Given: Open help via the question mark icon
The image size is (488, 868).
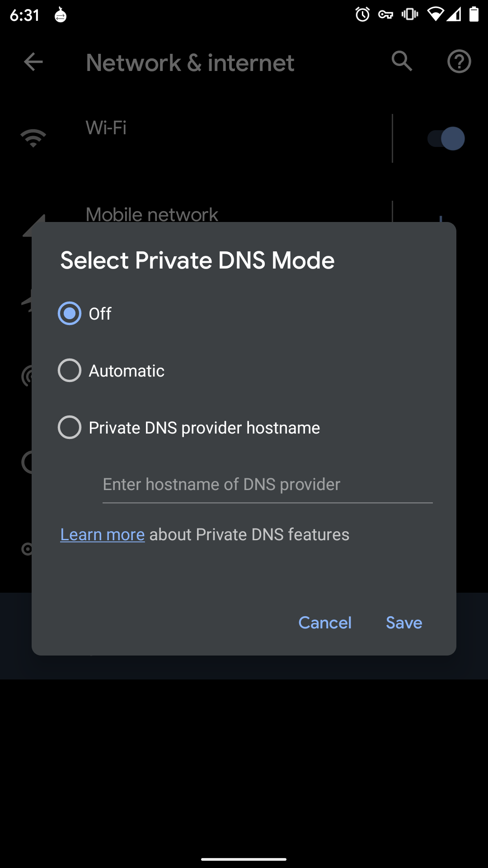Looking at the screenshot, I should (459, 61).
